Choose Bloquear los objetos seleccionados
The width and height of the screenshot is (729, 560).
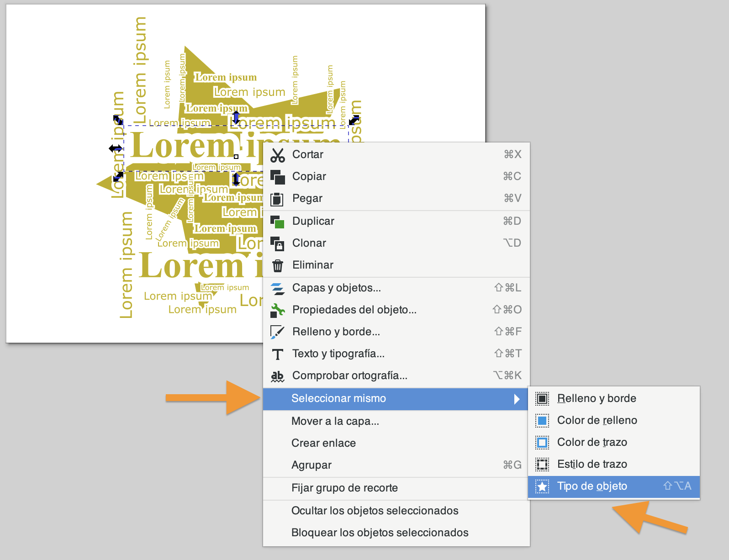[x=396, y=533]
